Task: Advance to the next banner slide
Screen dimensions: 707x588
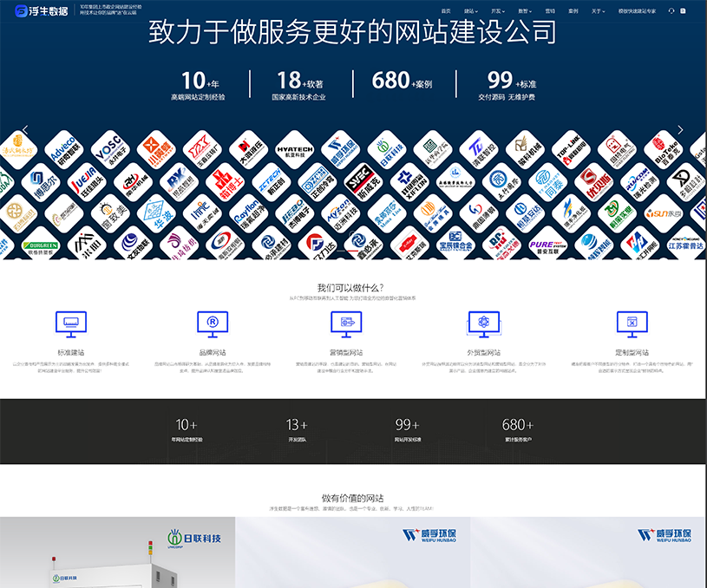Action: [680, 130]
